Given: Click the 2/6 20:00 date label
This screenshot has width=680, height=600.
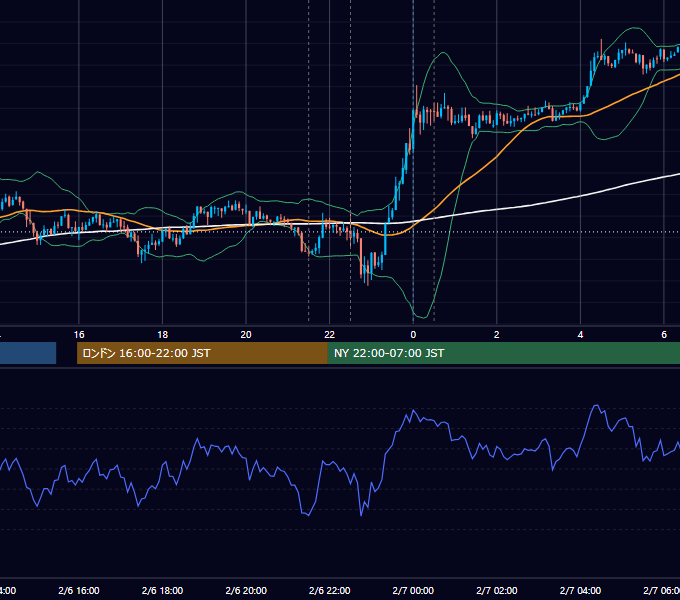Looking at the screenshot, I should (x=246, y=590).
